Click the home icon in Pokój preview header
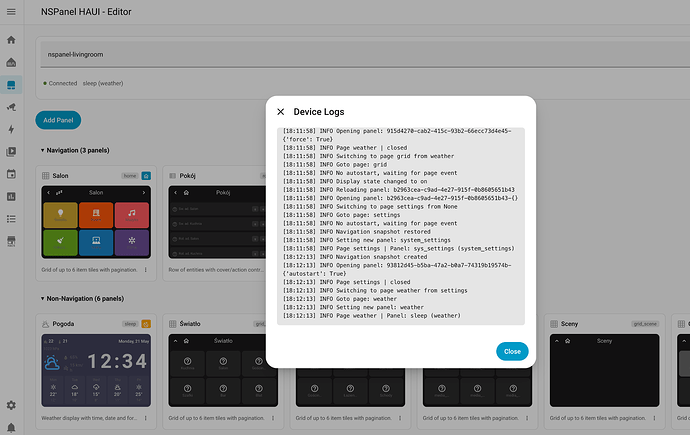690x435 pixels. 186,193
